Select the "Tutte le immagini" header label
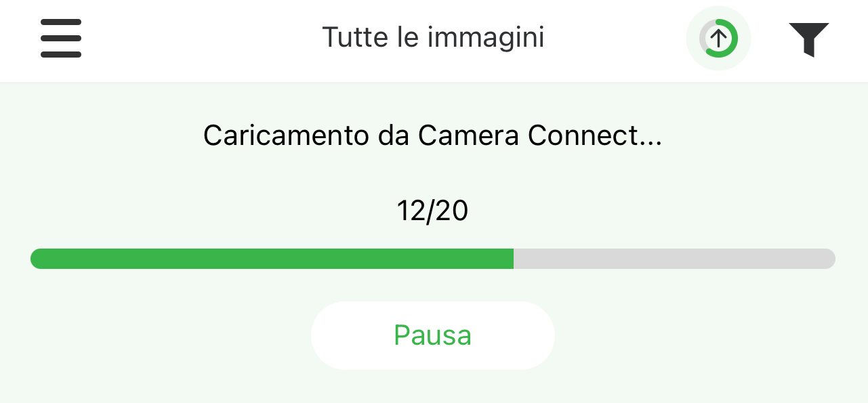The width and height of the screenshot is (868, 403). click(x=433, y=37)
